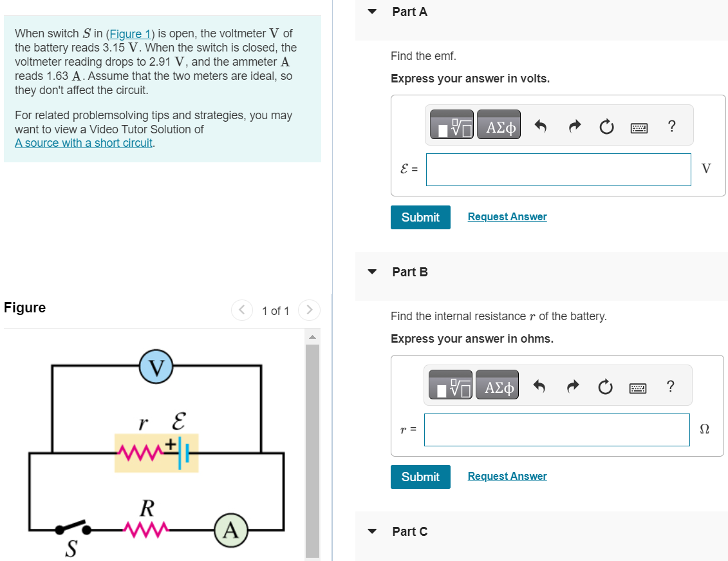Open Greek symbols menu in Part A
This screenshot has width=728, height=561.
[x=499, y=124]
